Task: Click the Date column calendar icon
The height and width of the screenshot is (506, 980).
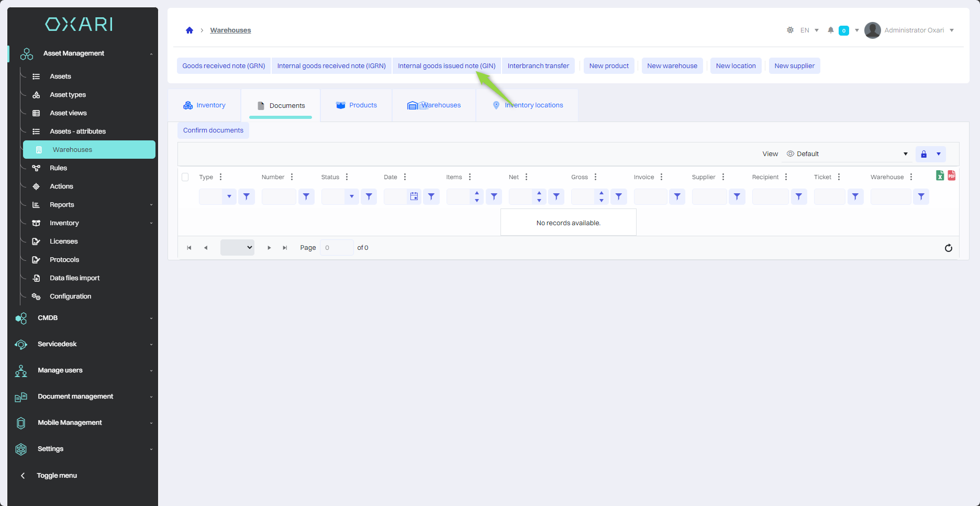Action: [414, 196]
